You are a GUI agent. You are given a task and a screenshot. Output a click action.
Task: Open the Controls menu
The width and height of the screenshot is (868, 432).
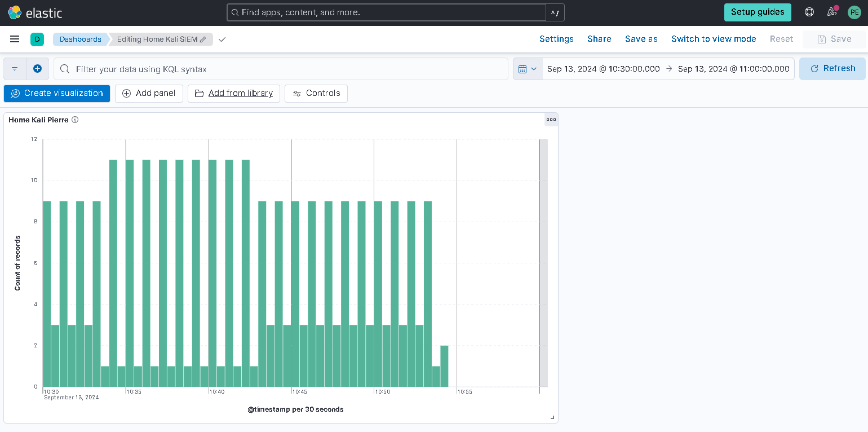[x=316, y=93]
